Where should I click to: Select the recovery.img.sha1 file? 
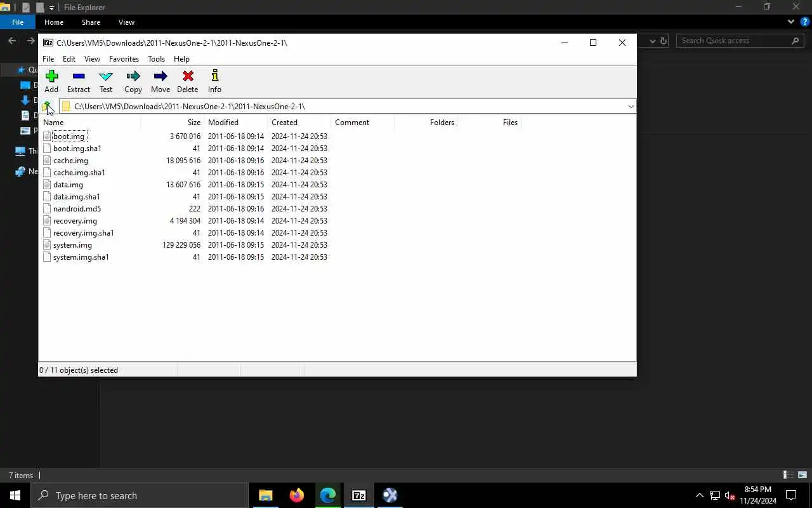point(84,233)
